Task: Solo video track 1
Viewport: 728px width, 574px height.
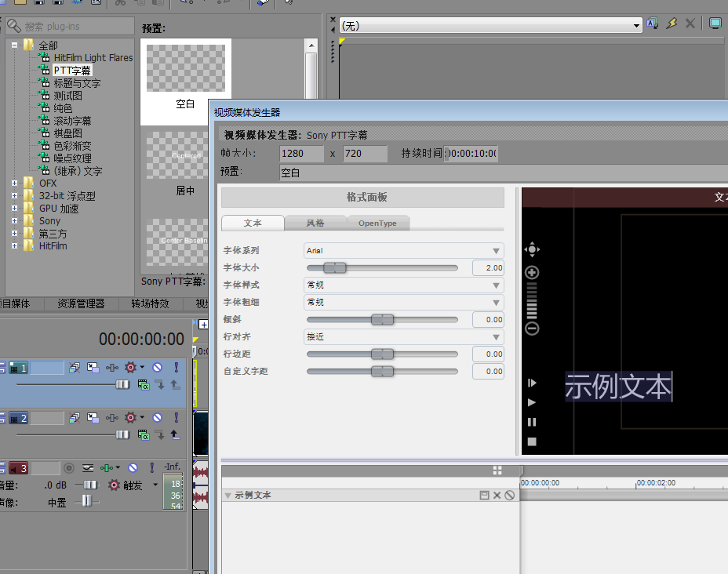Action: [x=176, y=368]
